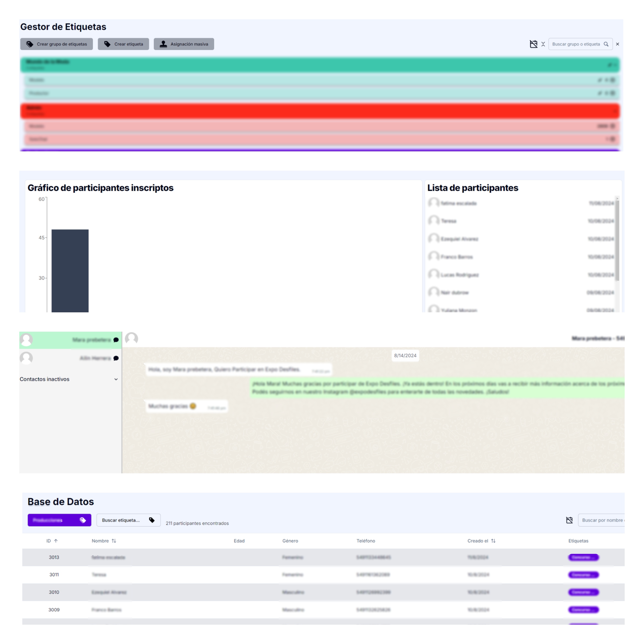This screenshot has width=644, height=644.
Task: Select fatima escalada in Lista de participantes
Action: pos(521,203)
